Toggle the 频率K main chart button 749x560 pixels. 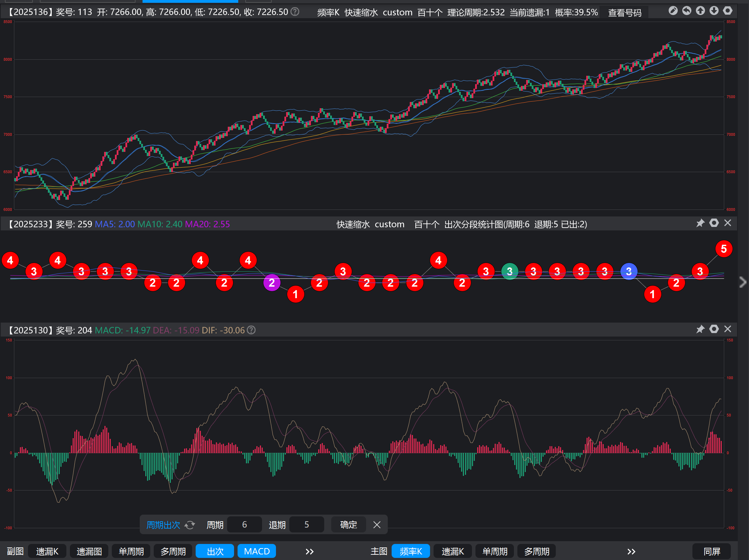click(x=411, y=551)
